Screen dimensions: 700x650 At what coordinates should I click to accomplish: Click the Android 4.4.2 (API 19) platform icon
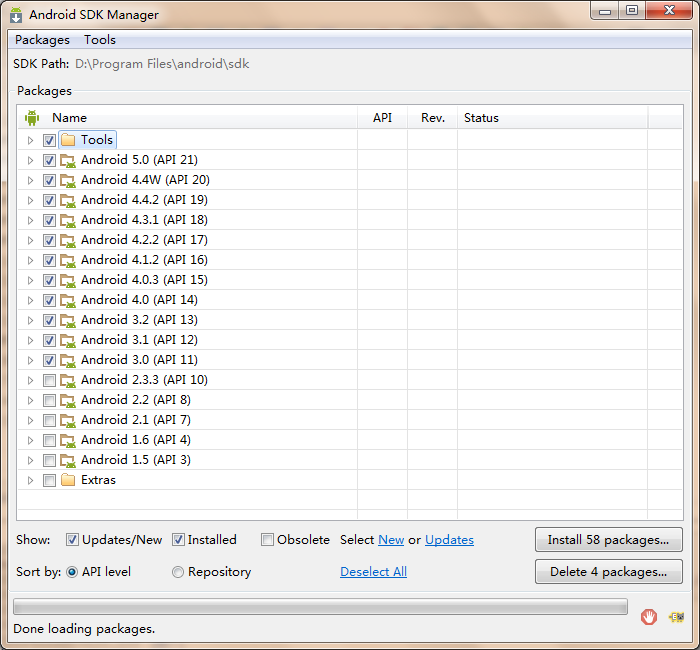tap(68, 200)
